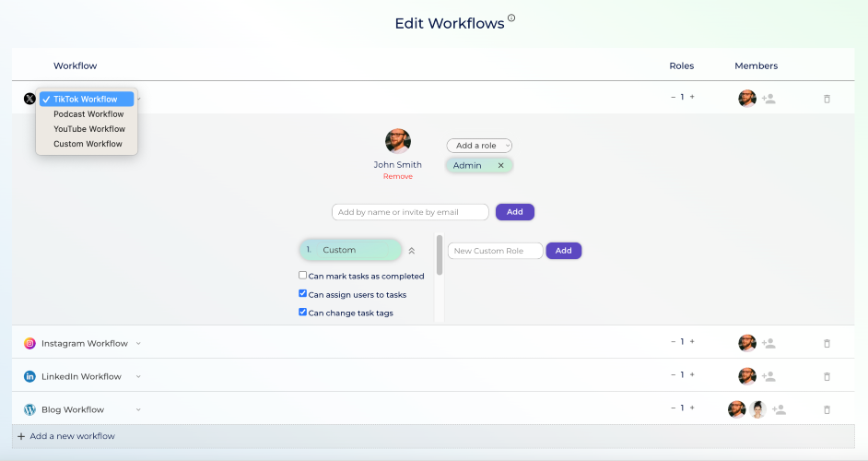Uncheck Can change task tags
Image resolution: width=868 pixels, height=461 pixels.
303,312
